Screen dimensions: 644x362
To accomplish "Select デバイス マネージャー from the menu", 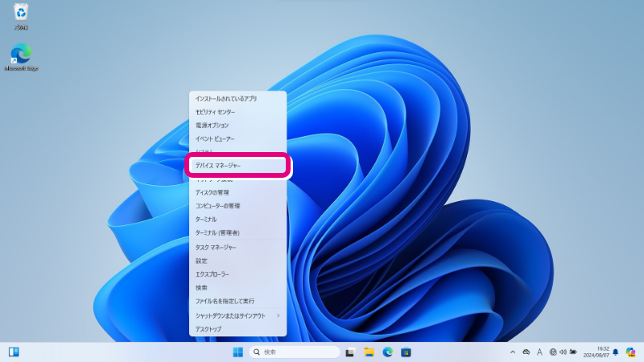I will (x=237, y=166).
